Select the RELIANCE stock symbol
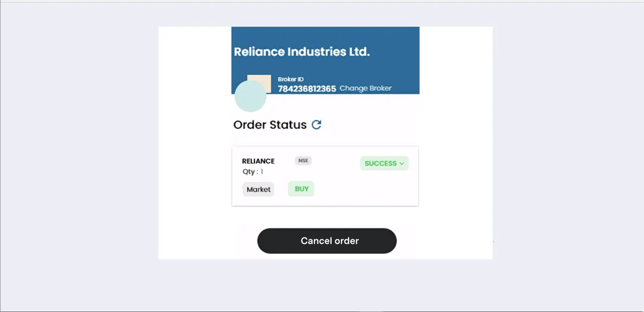 click(x=258, y=161)
